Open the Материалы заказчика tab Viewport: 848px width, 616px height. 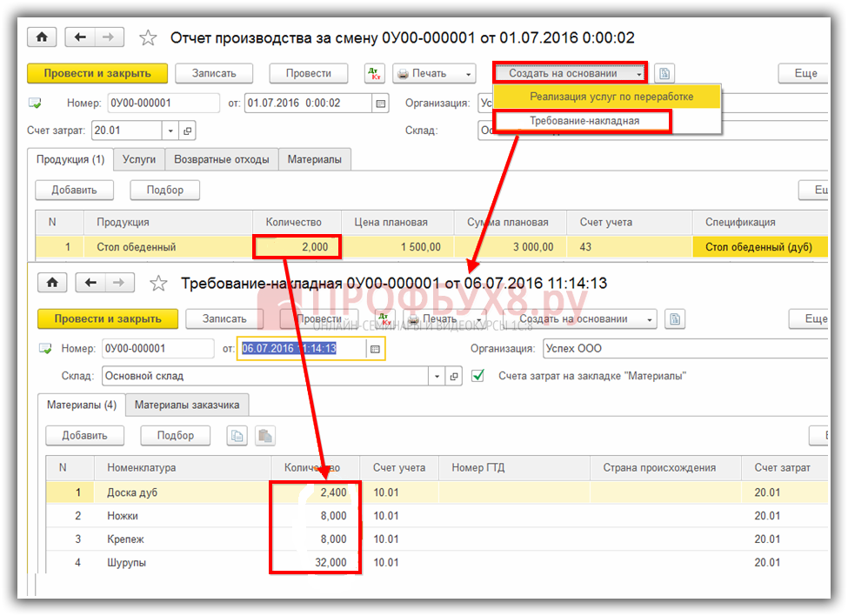(188, 405)
